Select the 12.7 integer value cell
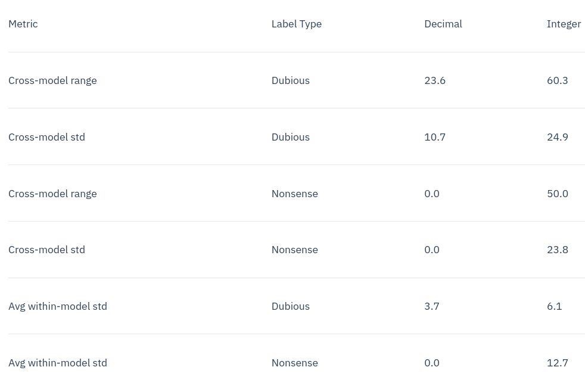 pyautogui.click(x=557, y=363)
